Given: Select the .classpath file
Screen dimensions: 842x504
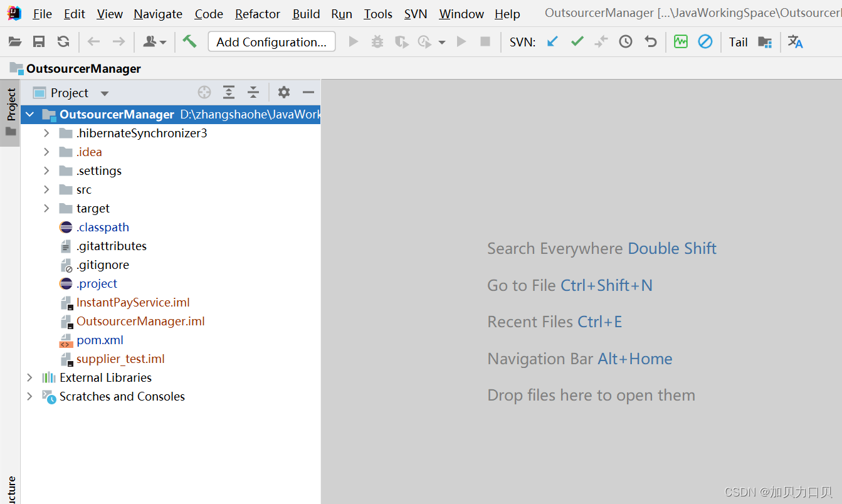Looking at the screenshot, I should tap(102, 228).
